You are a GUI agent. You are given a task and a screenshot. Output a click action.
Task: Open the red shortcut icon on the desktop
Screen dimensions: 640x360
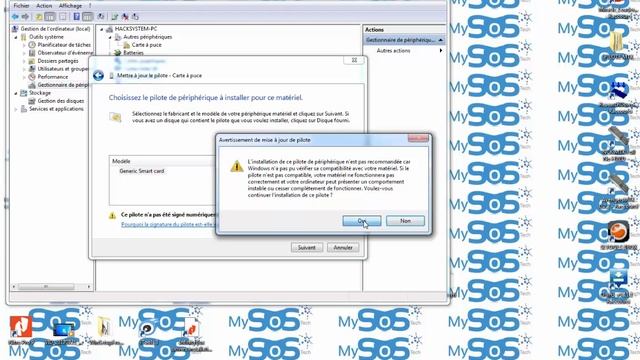pyautogui.click(x=20, y=326)
